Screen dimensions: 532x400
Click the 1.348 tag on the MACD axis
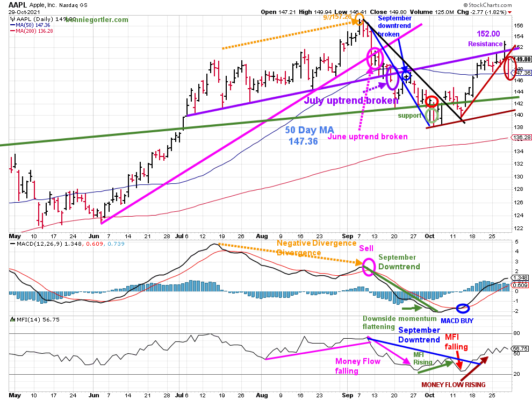click(519, 278)
